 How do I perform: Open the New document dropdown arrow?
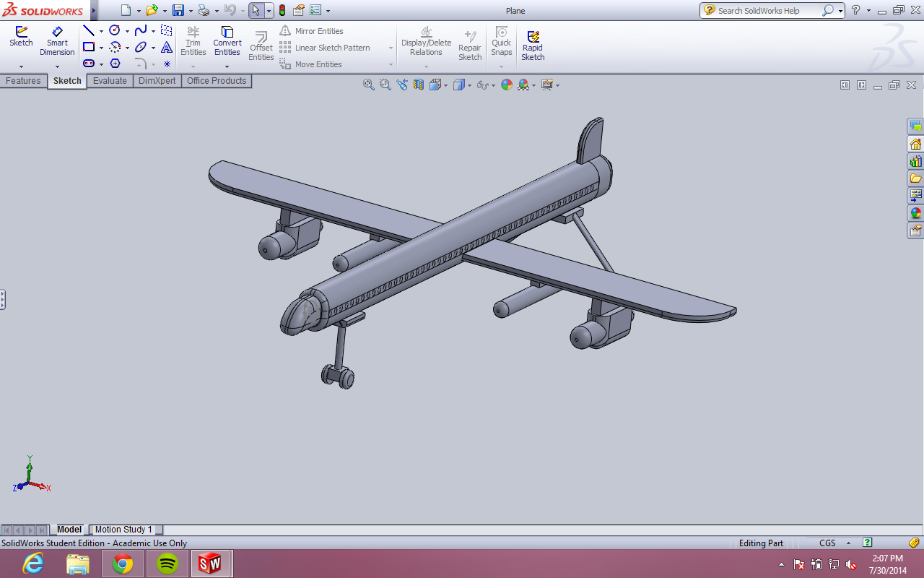click(x=138, y=11)
